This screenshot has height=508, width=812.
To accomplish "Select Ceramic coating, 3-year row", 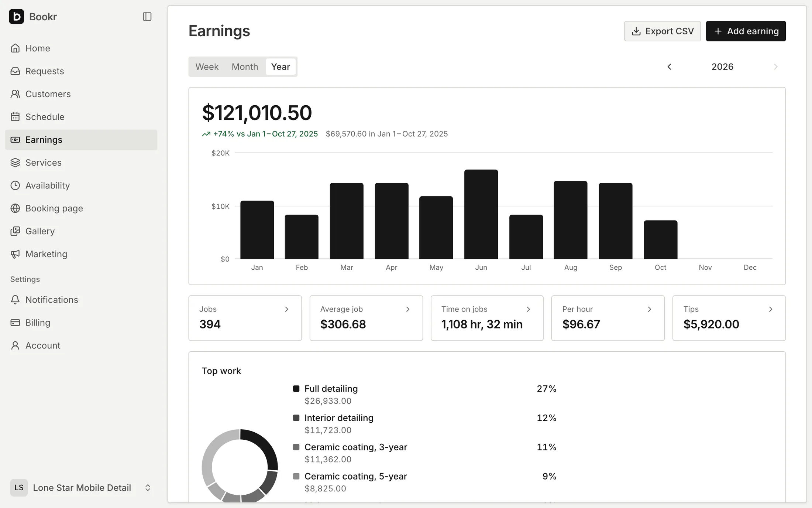I will pos(424,453).
